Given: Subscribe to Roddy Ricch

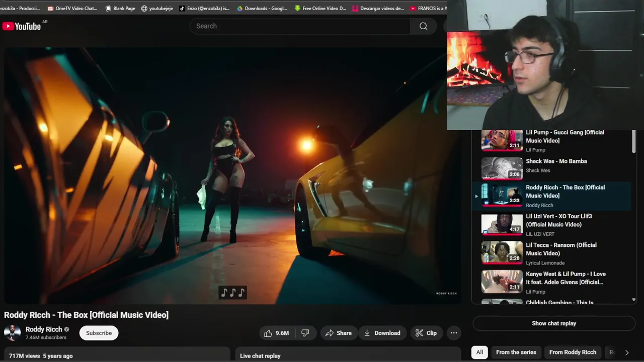Looking at the screenshot, I should (99, 333).
